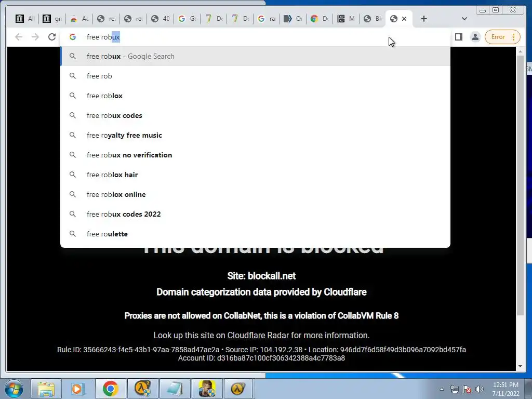
Task: Click the CollabVM Rule 8 violation text
Action: click(x=261, y=315)
